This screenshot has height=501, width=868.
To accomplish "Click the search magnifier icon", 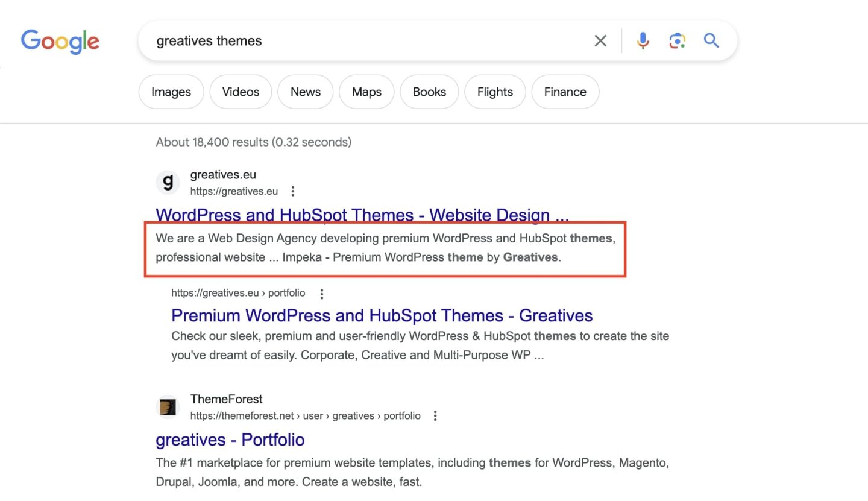I will [711, 40].
